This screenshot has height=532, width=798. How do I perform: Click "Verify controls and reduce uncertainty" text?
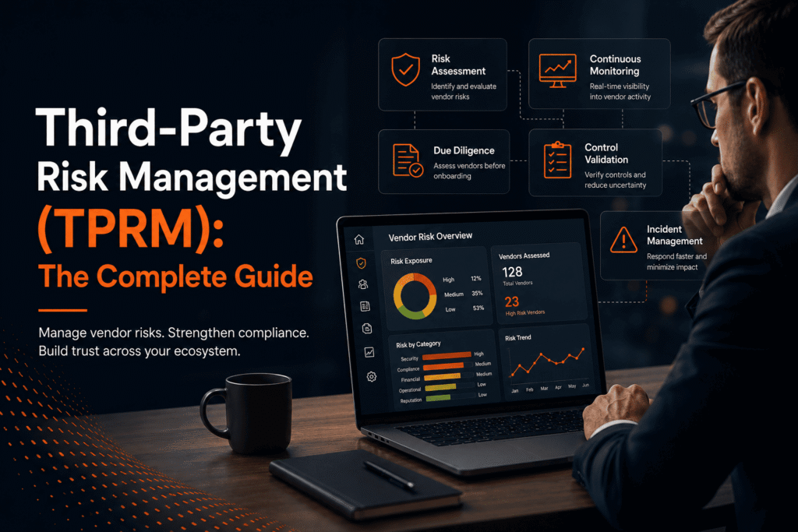point(616,180)
